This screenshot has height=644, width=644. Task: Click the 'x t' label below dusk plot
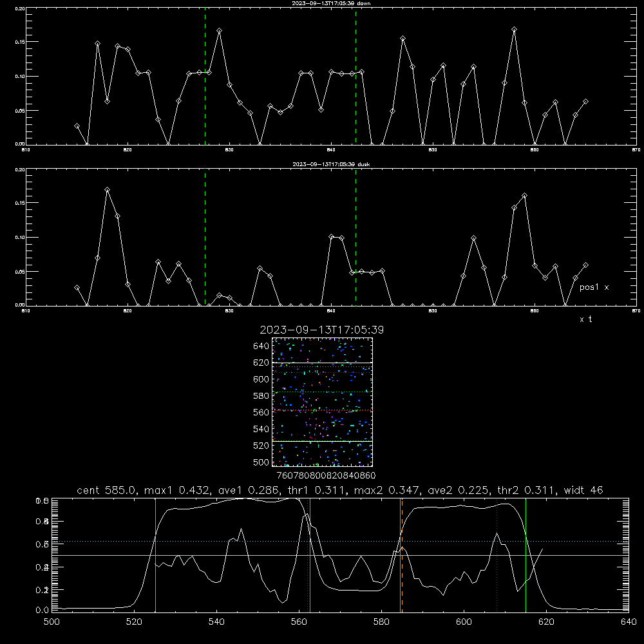[585, 319]
